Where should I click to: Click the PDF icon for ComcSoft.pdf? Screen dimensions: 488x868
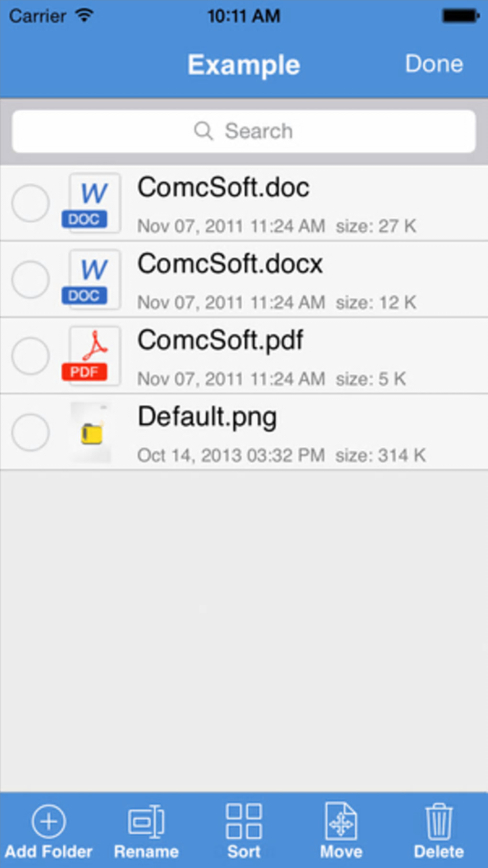tap(91, 356)
